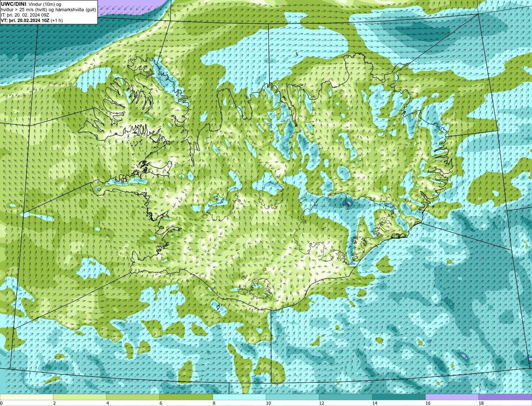
Task: Click the "UWC/DINI: Vindur (10m) og" title line
Action: (x=31, y=4)
